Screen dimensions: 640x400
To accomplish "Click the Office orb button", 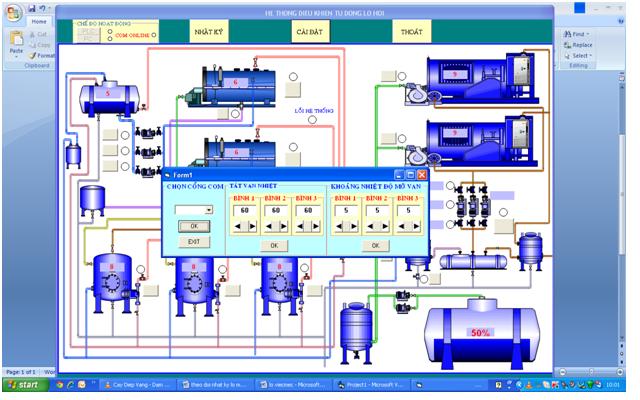I will (11, 11).
